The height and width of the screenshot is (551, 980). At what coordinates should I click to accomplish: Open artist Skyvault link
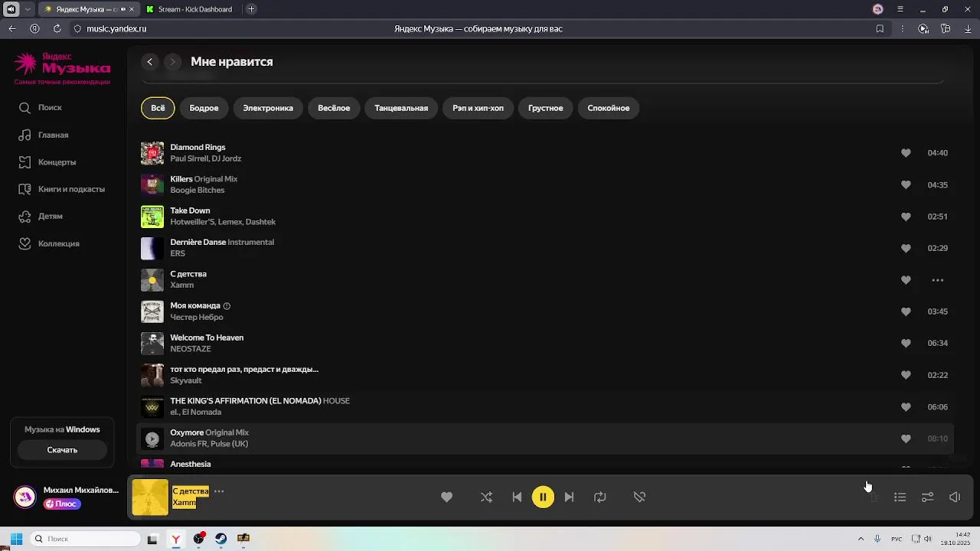[x=186, y=380]
